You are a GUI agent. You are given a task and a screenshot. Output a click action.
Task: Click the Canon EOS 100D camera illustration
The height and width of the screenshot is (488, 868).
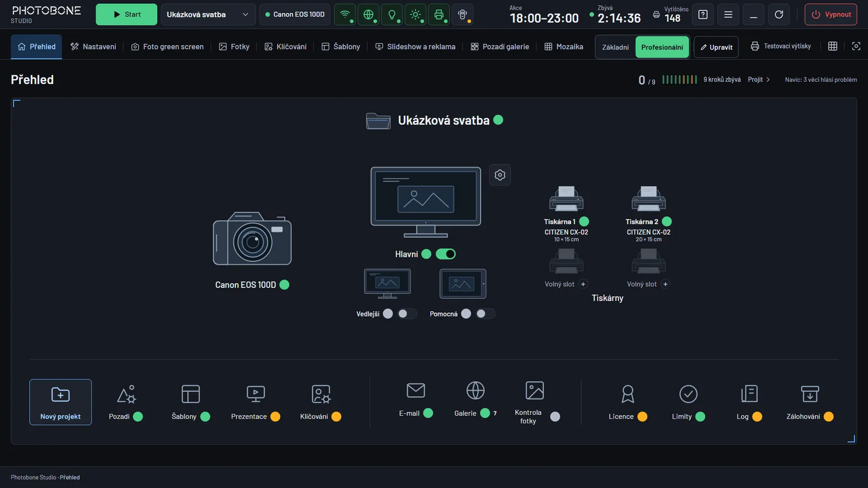click(x=252, y=239)
